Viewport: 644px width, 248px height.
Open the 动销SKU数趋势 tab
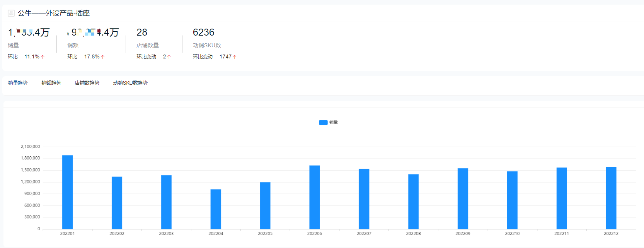click(130, 83)
